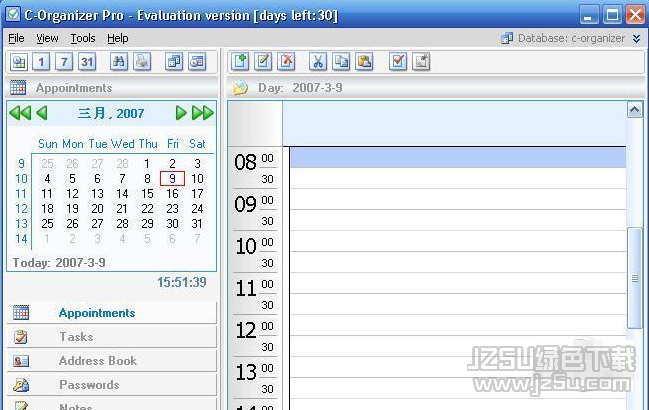The height and width of the screenshot is (410, 649).
Task: Add a new appointment with the plus icon
Action: [x=240, y=62]
